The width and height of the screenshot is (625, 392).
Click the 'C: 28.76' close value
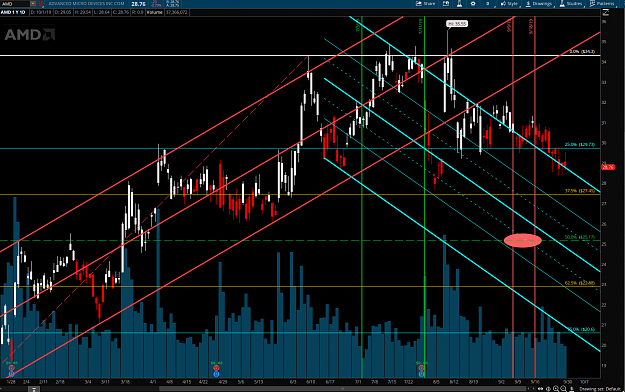pyautogui.click(x=121, y=12)
